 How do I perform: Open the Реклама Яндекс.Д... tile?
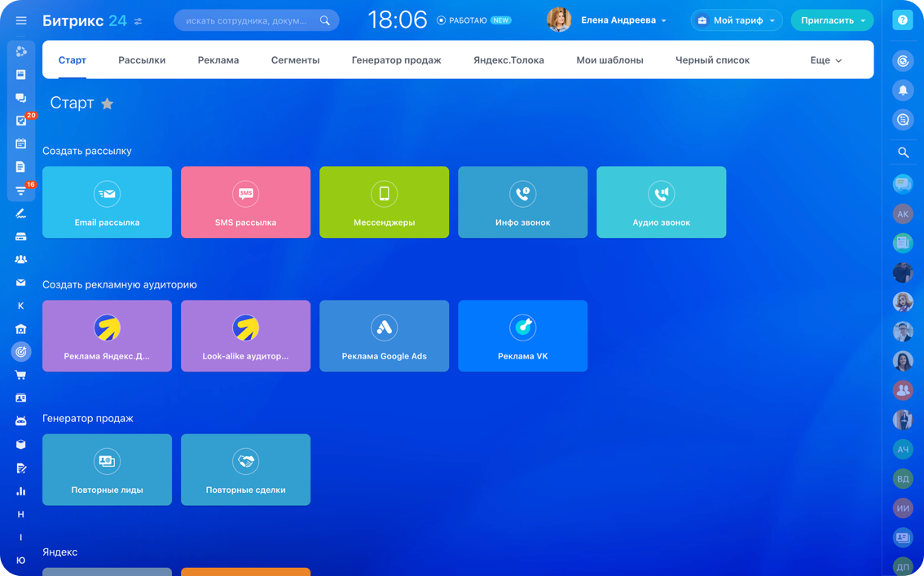click(x=108, y=336)
